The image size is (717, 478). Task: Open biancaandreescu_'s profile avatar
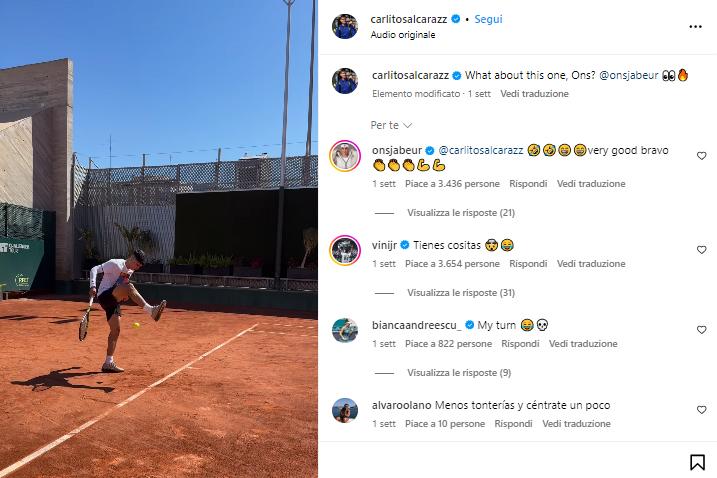pos(345,330)
